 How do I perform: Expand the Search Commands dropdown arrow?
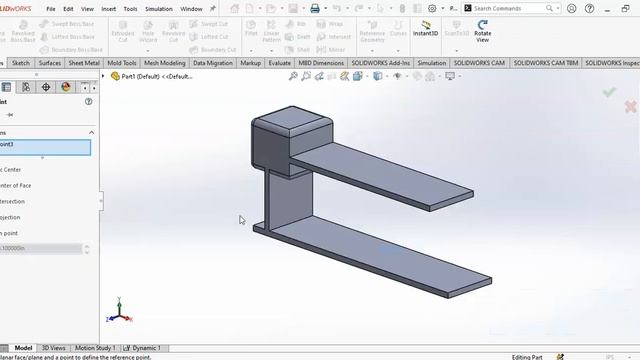coord(558,8)
